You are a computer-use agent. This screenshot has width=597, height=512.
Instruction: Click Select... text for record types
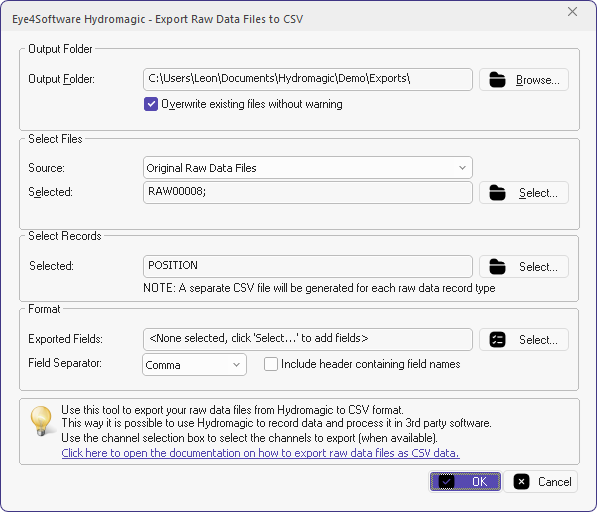538,267
